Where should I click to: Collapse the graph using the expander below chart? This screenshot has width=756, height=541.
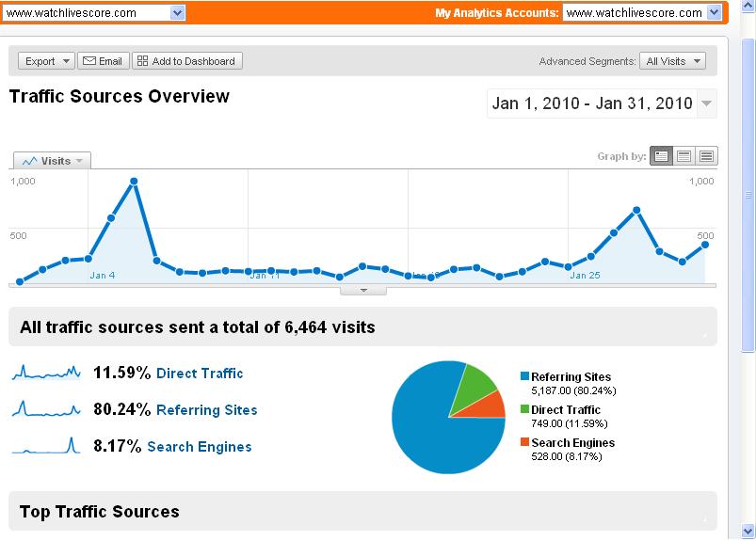click(363, 291)
